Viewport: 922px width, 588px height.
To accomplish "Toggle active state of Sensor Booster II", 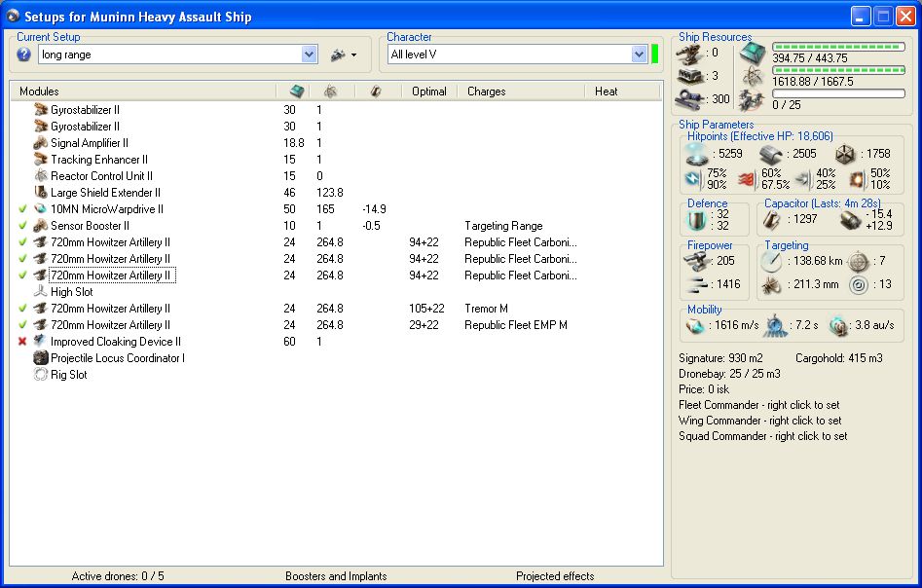I will 22,225.
